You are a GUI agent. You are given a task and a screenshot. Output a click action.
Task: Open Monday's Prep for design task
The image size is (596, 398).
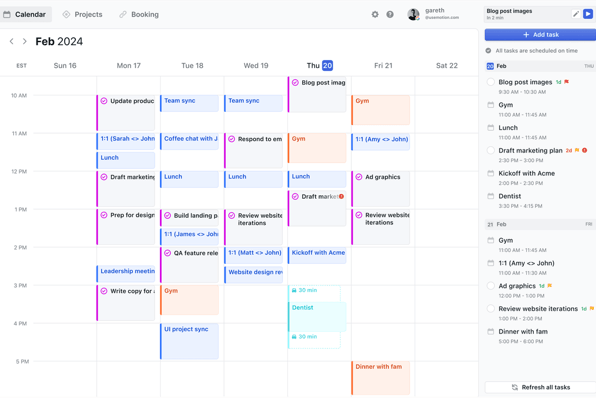tap(126, 227)
